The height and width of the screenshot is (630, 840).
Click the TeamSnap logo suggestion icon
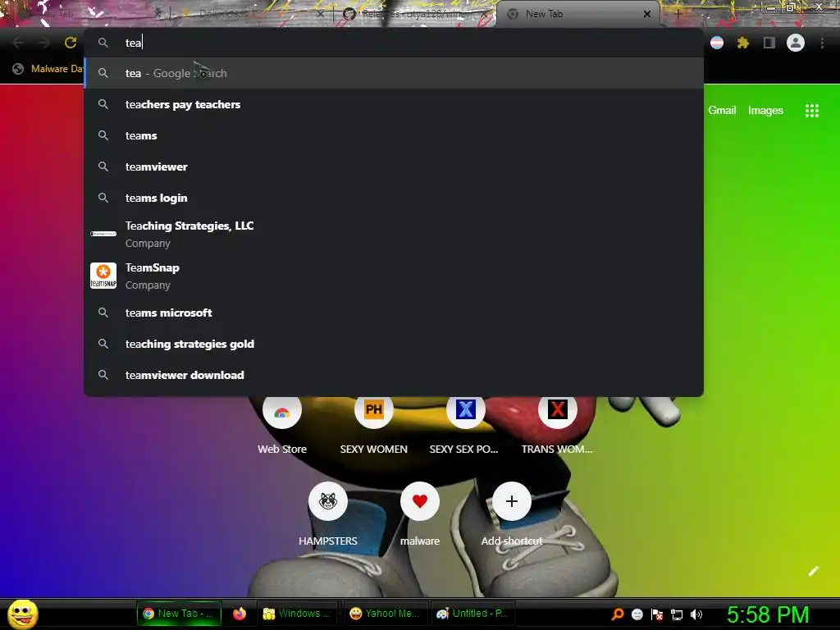tap(103, 276)
